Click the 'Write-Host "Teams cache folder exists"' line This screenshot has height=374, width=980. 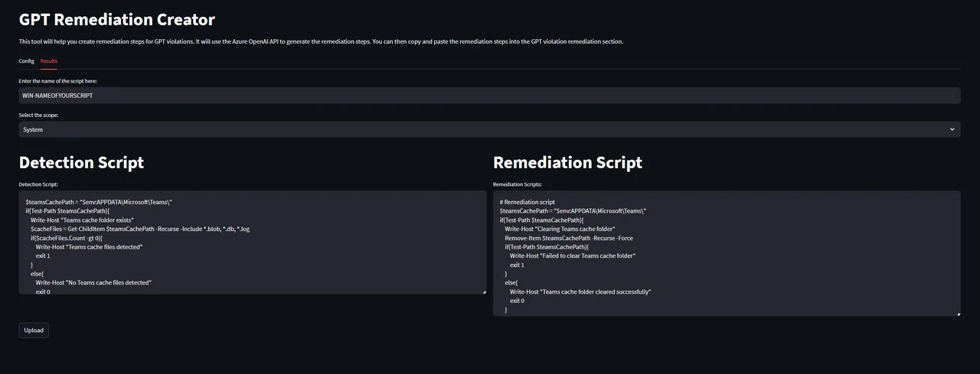click(x=83, y=220)
